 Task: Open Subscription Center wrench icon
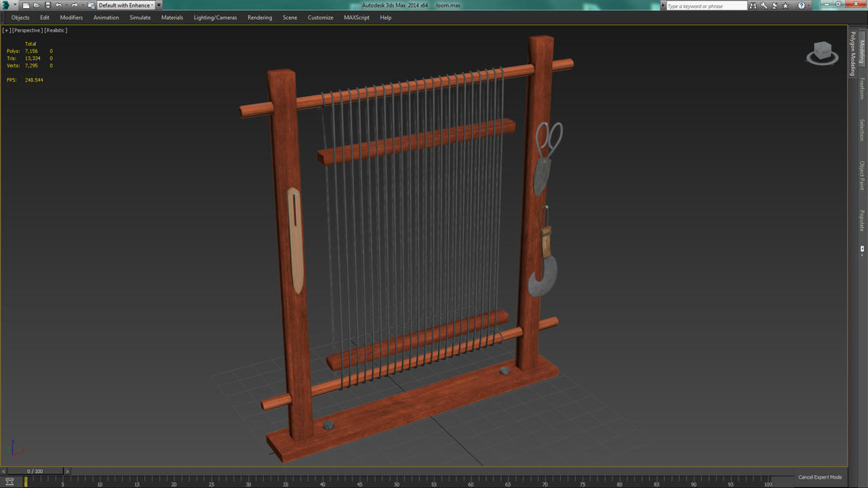click(764, 5)
